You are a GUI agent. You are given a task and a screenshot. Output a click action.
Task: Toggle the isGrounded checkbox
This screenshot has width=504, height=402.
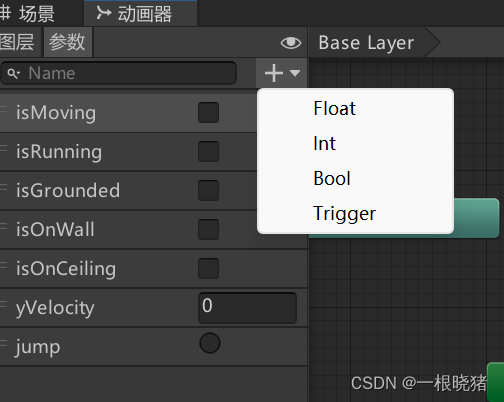click(x=208, y=190)
